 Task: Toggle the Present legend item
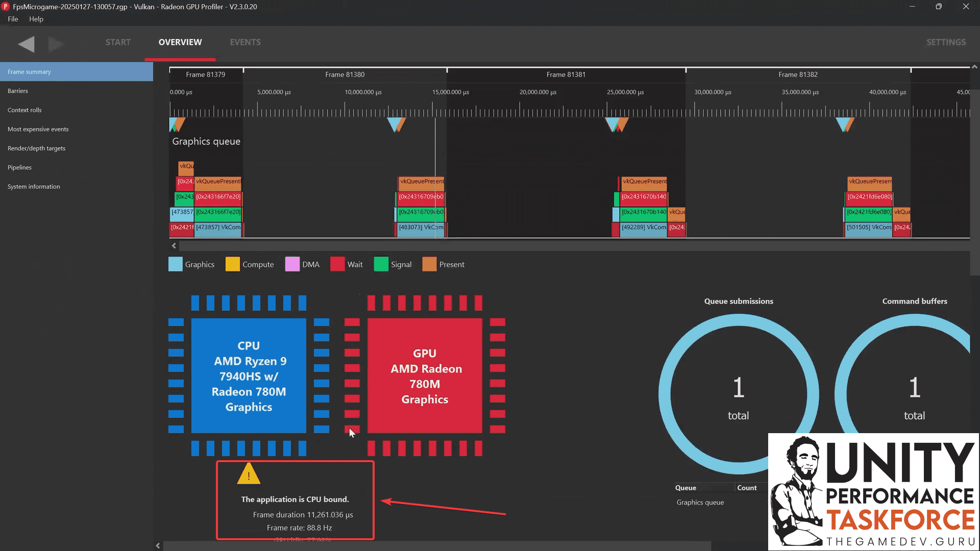(x=429, y=264)
